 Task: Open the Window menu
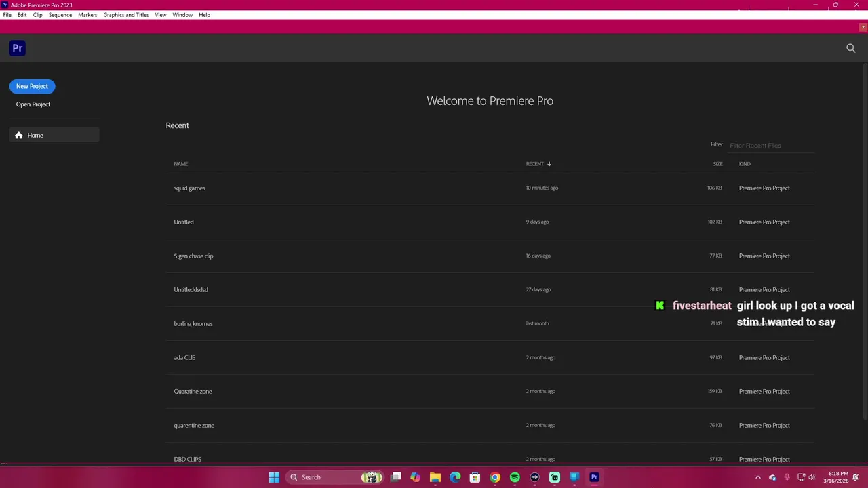[182, 15]
